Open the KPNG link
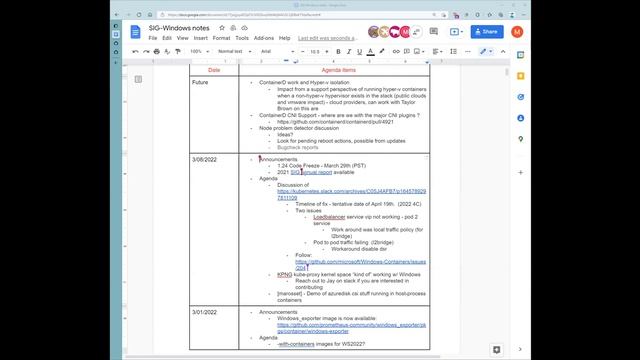This screenshot has height=360, width=640. point(284,275)
